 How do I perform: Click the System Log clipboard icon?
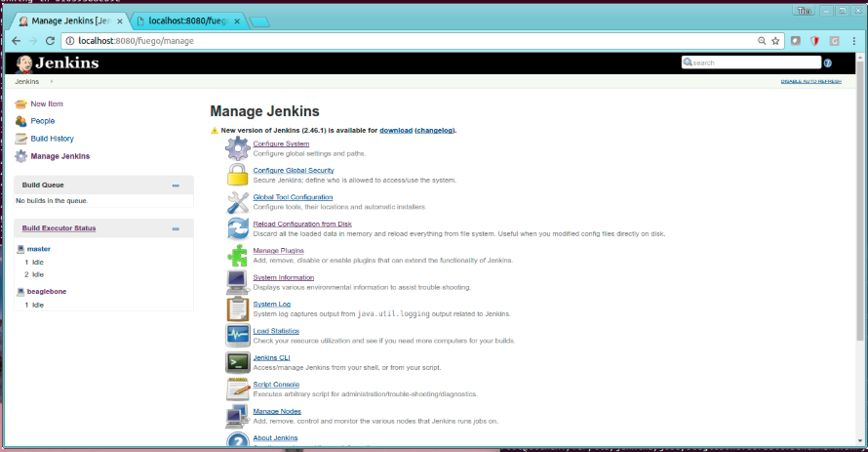tap(238, 308)
